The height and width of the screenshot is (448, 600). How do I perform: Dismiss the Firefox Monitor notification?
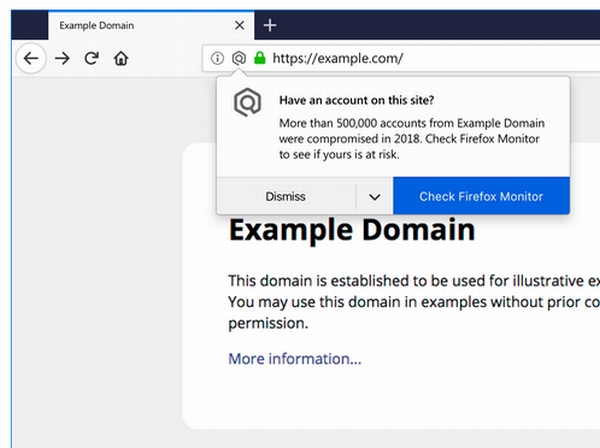(286, 196)
